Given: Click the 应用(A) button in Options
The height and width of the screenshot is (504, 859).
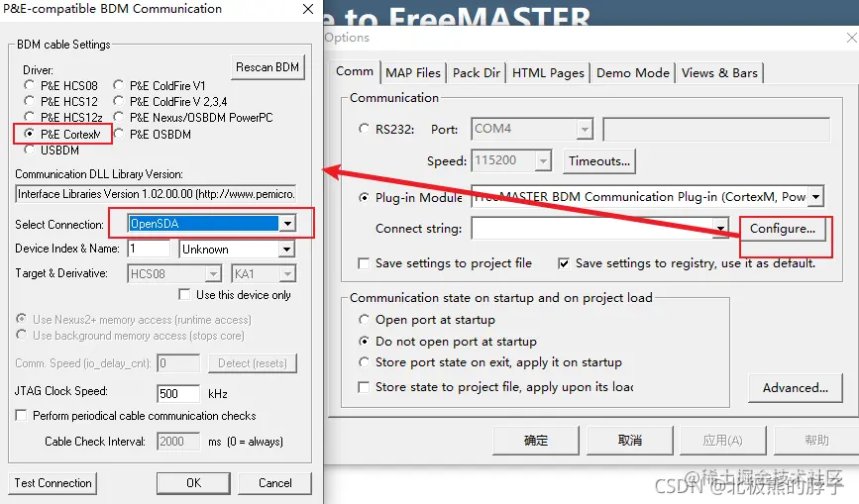Looking at the screenshot, I should click(722, 441).
